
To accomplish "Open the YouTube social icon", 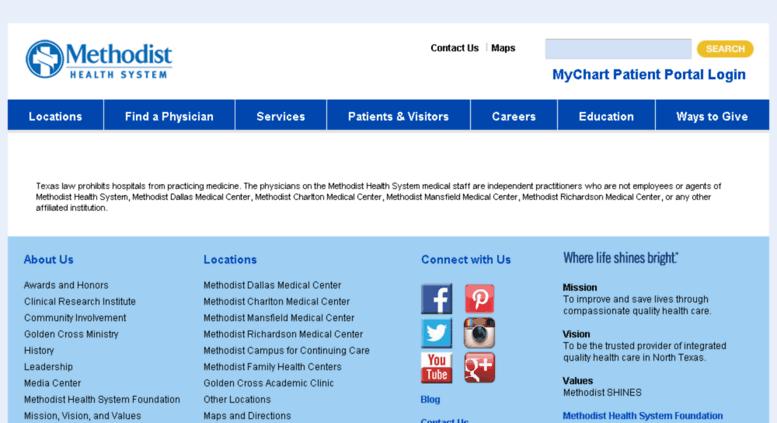I will point(437,368).
